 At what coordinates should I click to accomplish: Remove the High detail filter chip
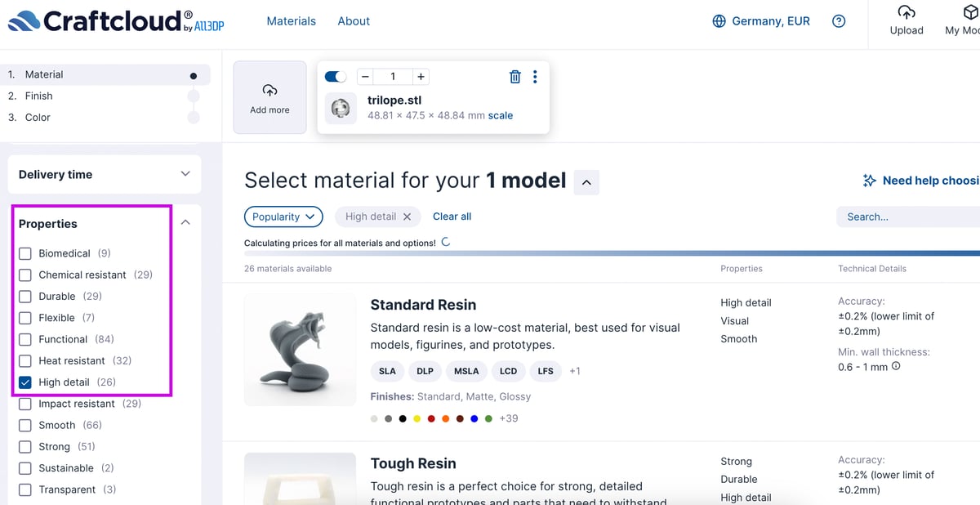pyautogui.click(x=407, y=217)
